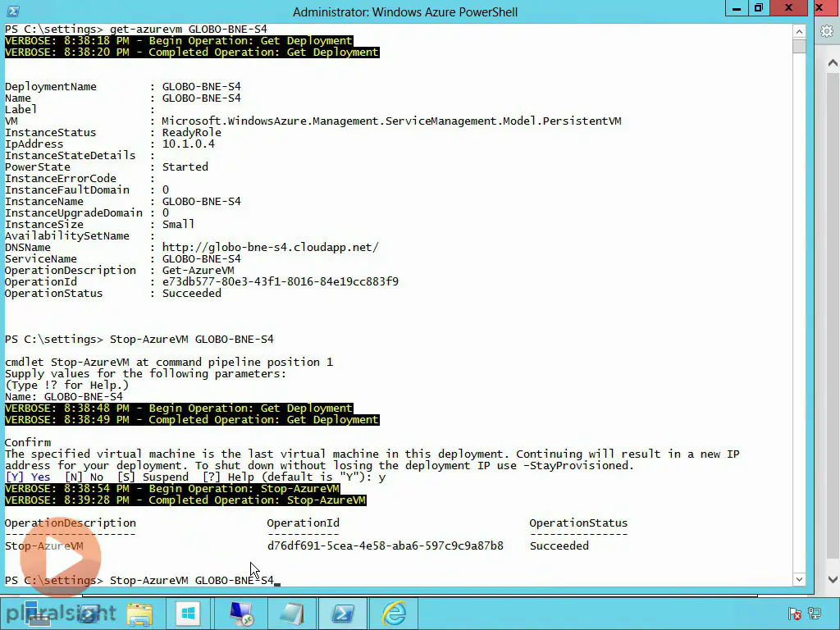Image resolution: width=840 pixels, height=630 pixels.
Task: Maximize the Windows Azure PowerShell window
Action: coord(759,8)
